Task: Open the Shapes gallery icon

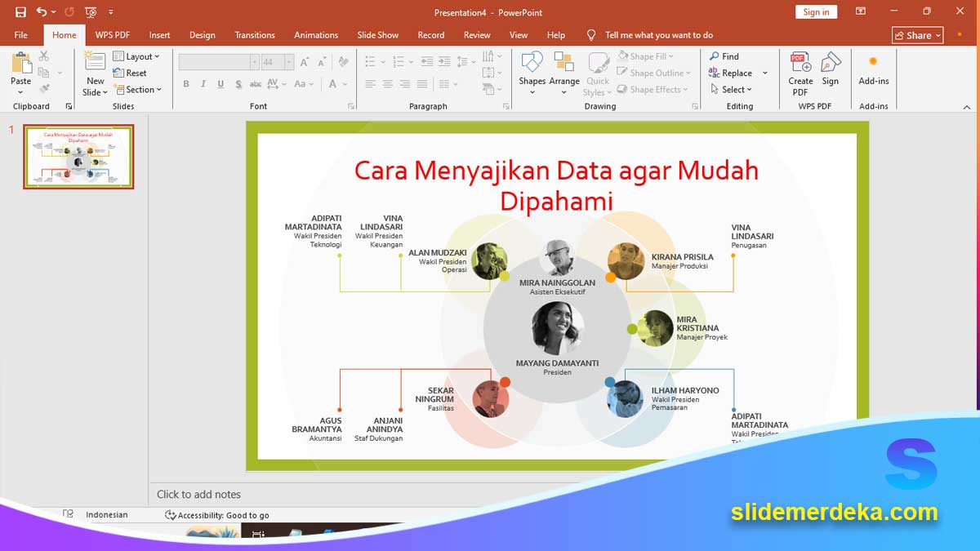Action: tap(532, 63)
